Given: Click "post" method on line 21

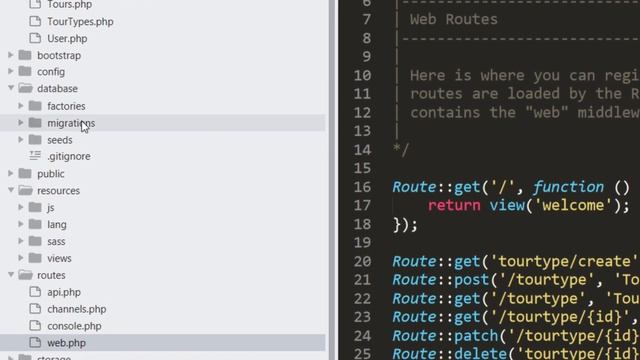Looking at the screenshot, I should coord(471,280).
